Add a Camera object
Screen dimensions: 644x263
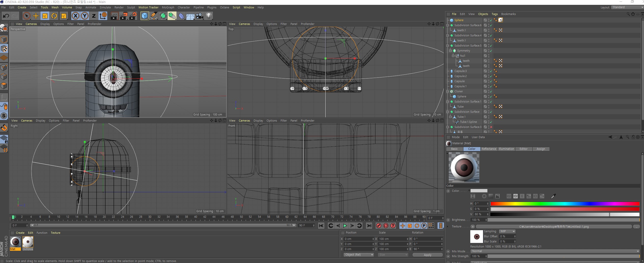point(200,16)
